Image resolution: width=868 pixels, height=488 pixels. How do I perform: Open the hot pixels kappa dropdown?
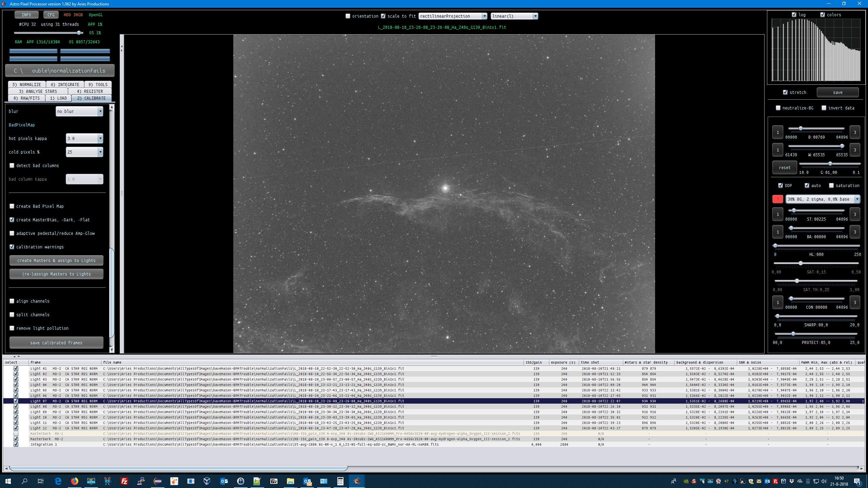[100, 138]
